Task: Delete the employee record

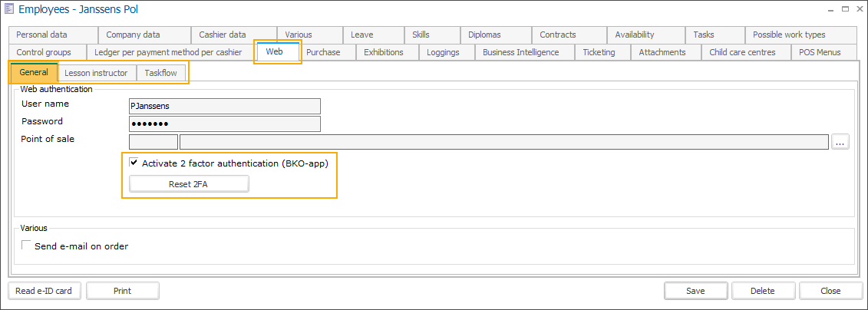Action: (x=762, y=291)
